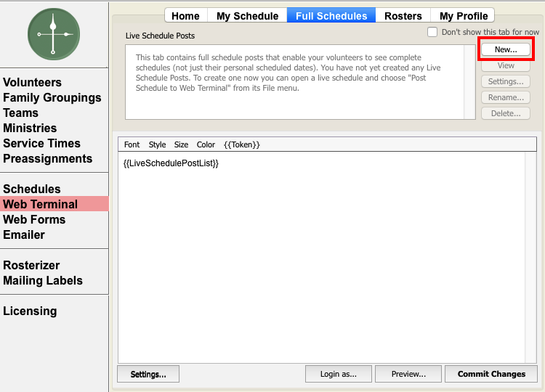Click the Preview... button
This screenshot has height=392, width=545.
tap(408, 374)
